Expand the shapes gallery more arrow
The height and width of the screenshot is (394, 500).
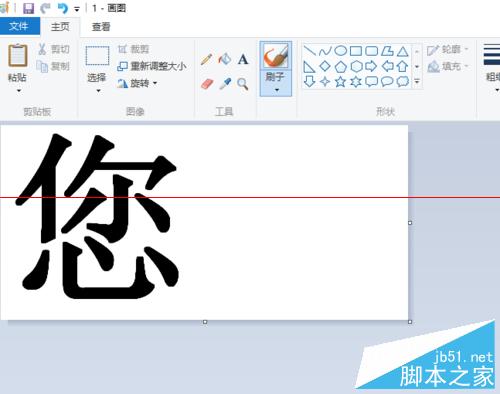tap(417, 81)
